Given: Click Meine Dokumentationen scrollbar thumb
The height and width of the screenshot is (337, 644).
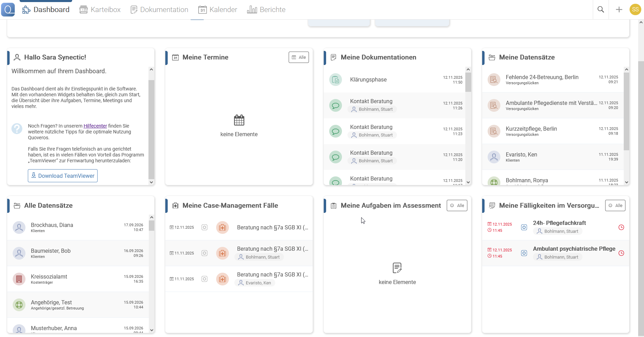Looking at the screenshot, I should 468,82.
